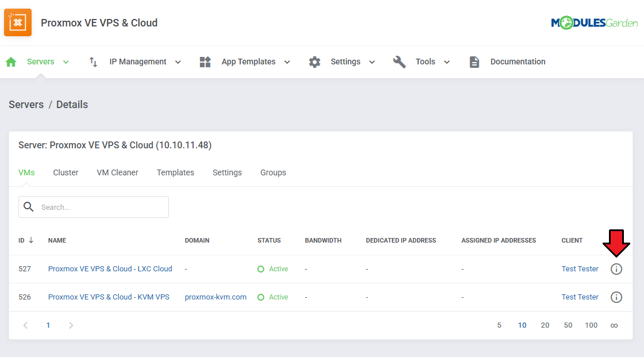The width and height of the screenshot is (644, 357).
Task: Show 10 entries per page
Action: pyautogui.click(x=522, y=325)
